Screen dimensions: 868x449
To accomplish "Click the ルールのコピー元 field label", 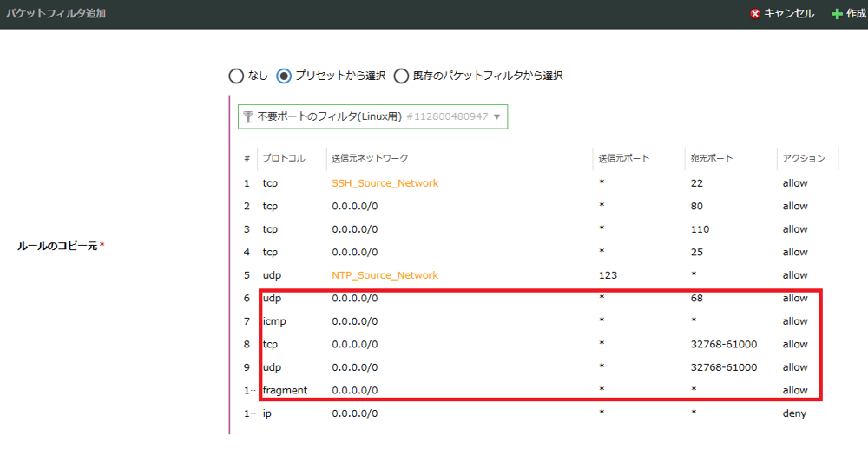I will tap(57, 246).
